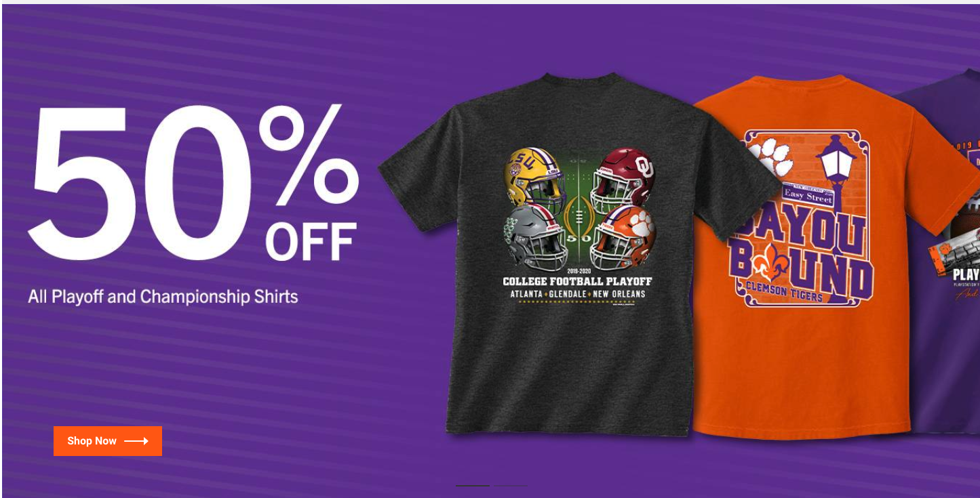Switch to the second carousel slide indicator

[510, 486]
